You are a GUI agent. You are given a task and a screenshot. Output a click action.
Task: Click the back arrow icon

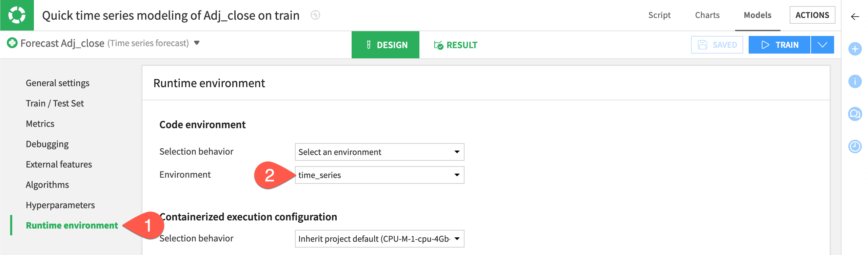click(855, 17)
